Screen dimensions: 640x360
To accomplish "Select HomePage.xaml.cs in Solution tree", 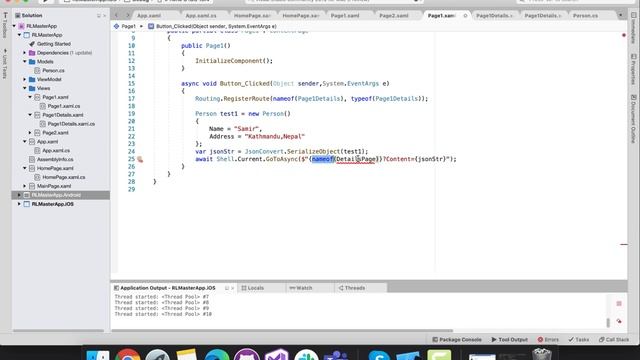I will [64, 177].
